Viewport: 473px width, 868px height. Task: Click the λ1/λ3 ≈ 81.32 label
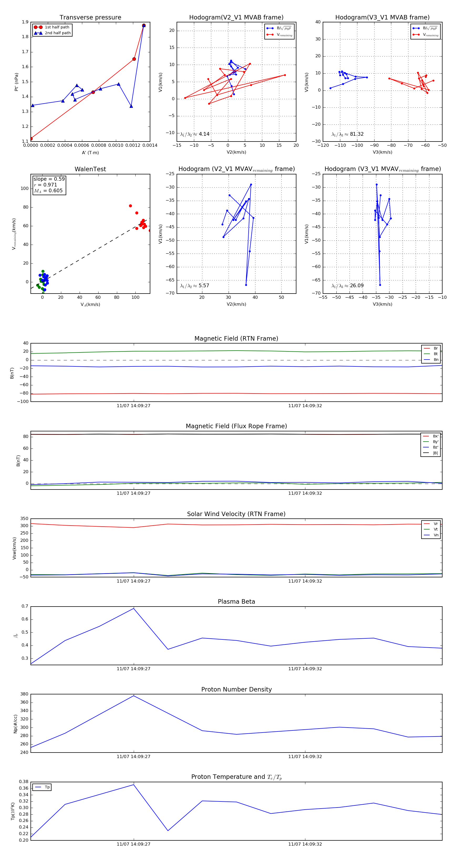347,134
